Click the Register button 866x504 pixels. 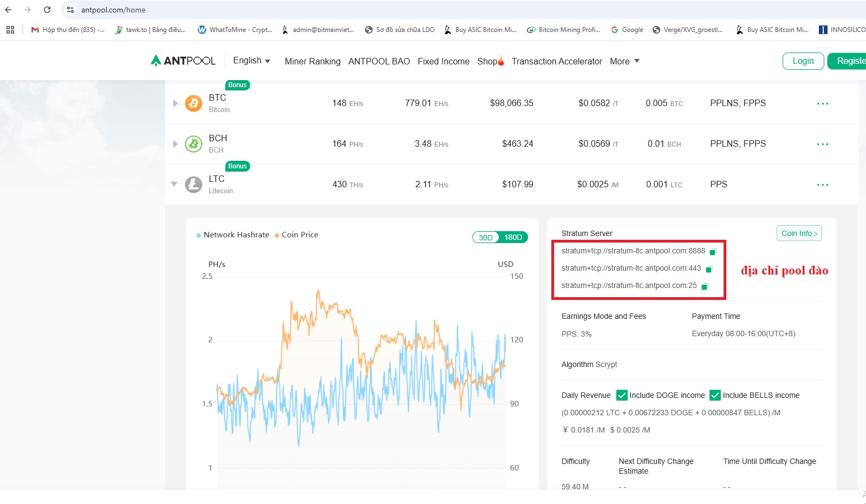click(x=847, y=61)
